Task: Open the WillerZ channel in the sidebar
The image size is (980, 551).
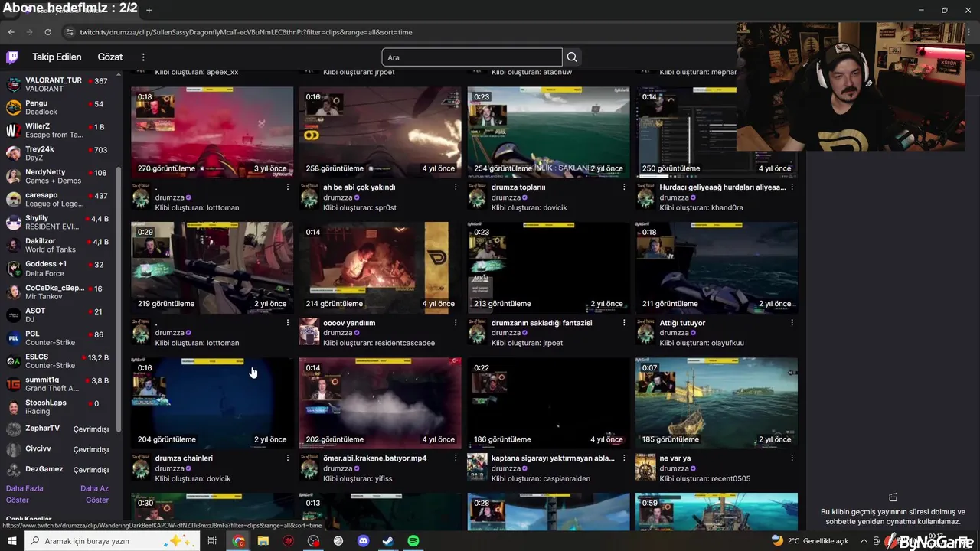Action: click(58, 130)
